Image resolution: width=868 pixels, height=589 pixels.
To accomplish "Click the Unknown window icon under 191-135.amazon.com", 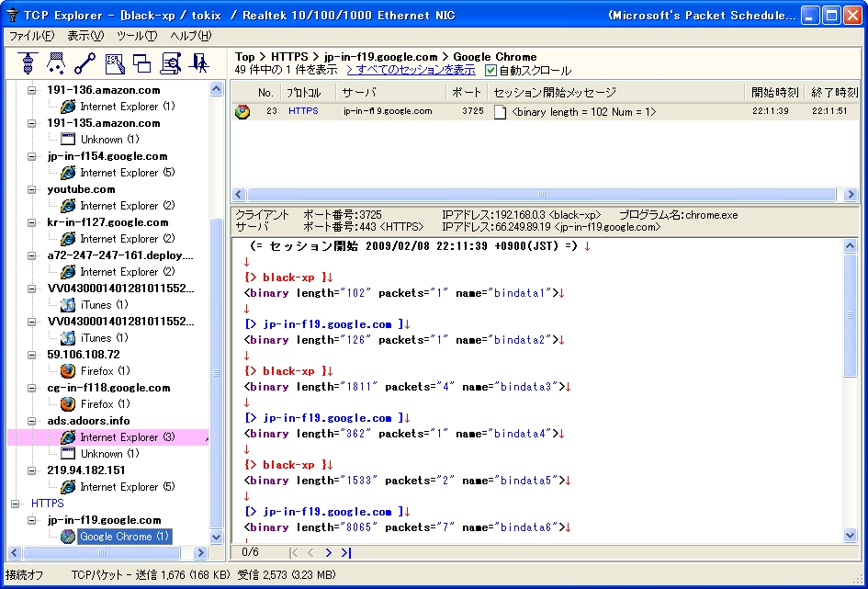I will pyautogui.click(x=68, y=139).
